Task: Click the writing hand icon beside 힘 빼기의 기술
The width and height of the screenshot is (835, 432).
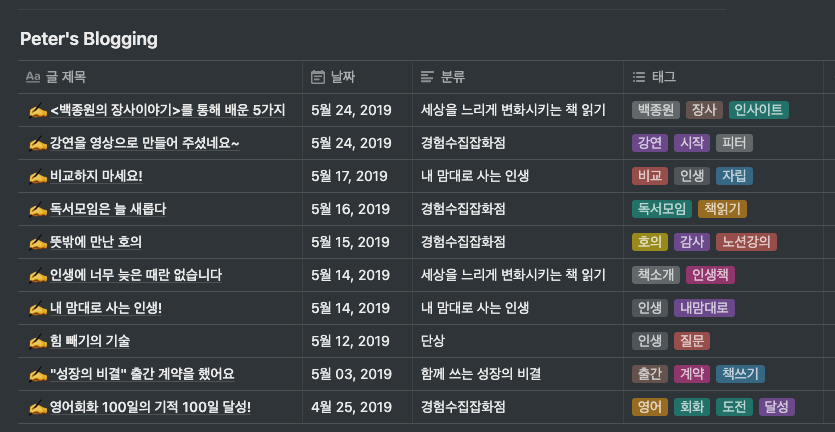Action: (38, 341)
